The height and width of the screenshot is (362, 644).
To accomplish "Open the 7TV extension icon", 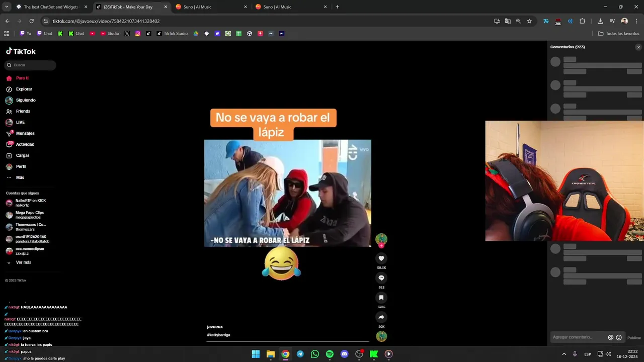I will [545, 21].
